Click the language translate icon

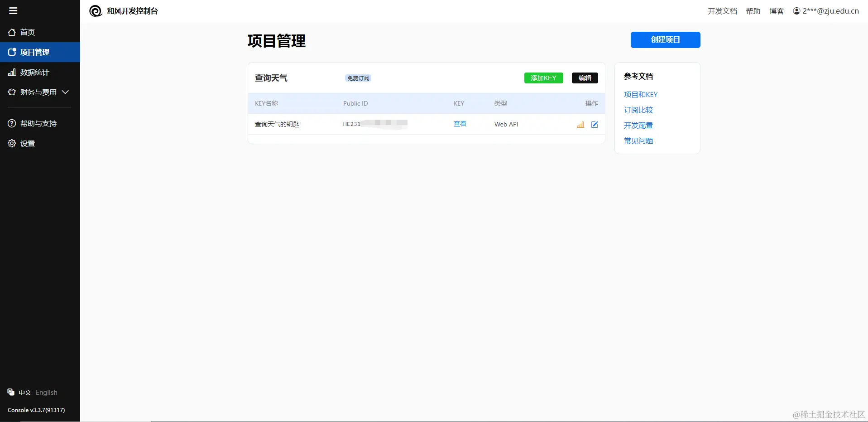pos(11,392)
